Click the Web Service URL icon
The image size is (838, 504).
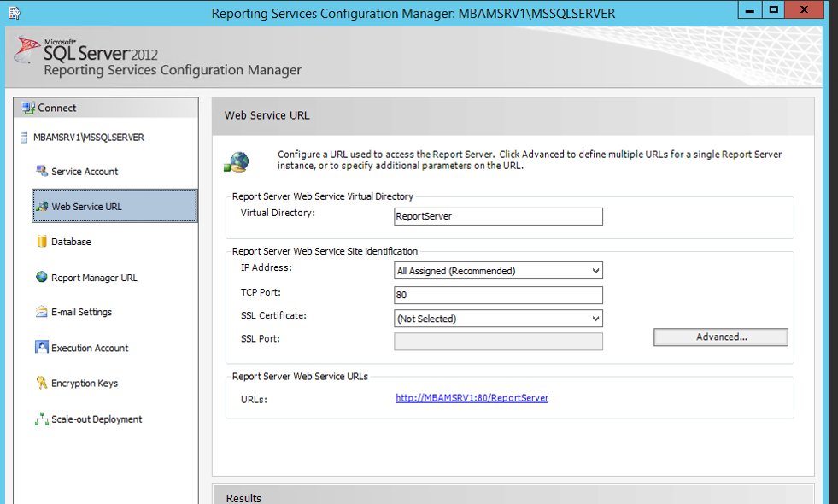42,207
